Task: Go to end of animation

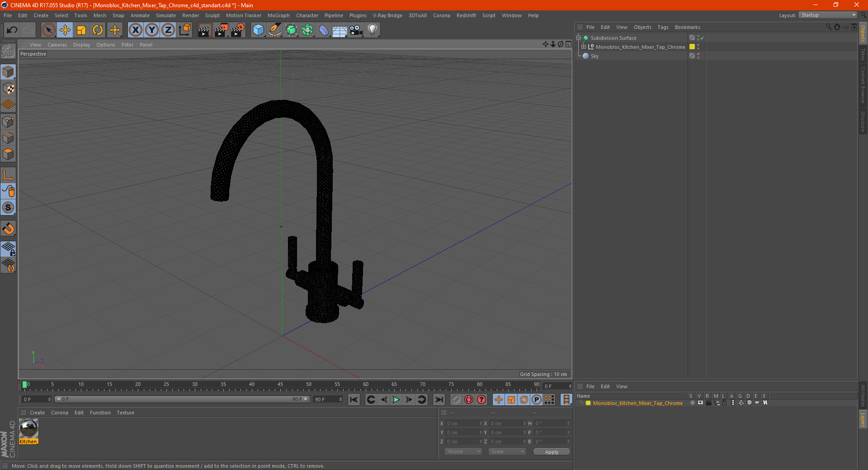Action: pos(439,399)
